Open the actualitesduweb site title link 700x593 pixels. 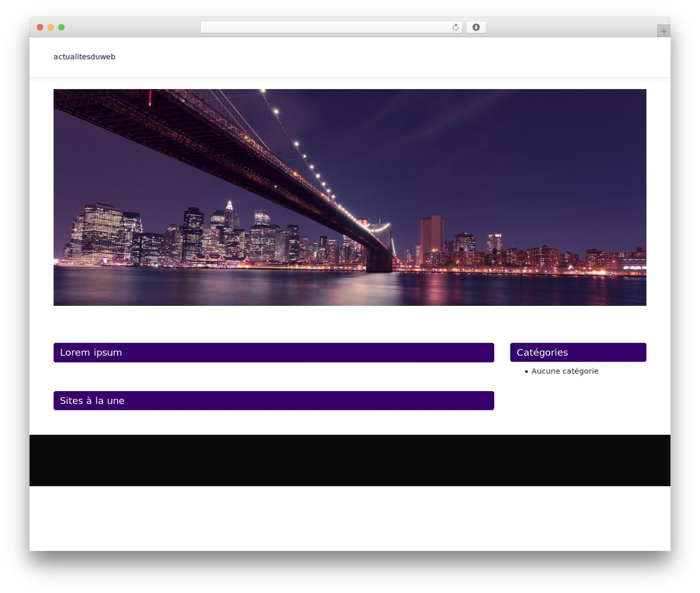(x=84, y=57)
